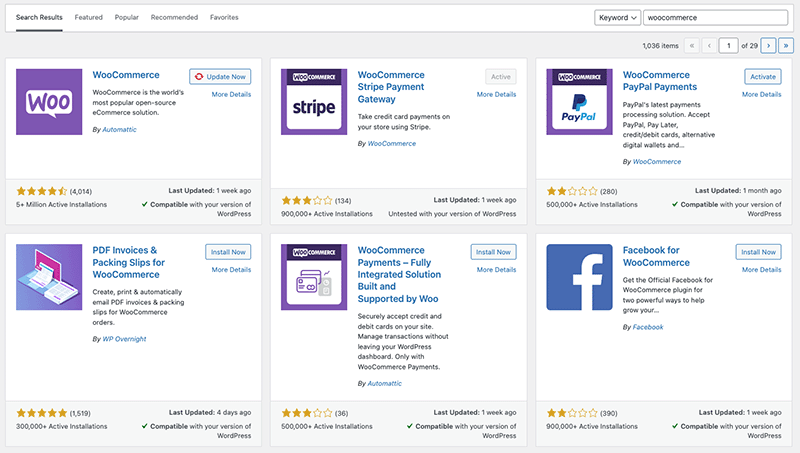Click the PDF Invoices plugin icon
Screen dimensions: 800x453
click(x=49, y=277)
